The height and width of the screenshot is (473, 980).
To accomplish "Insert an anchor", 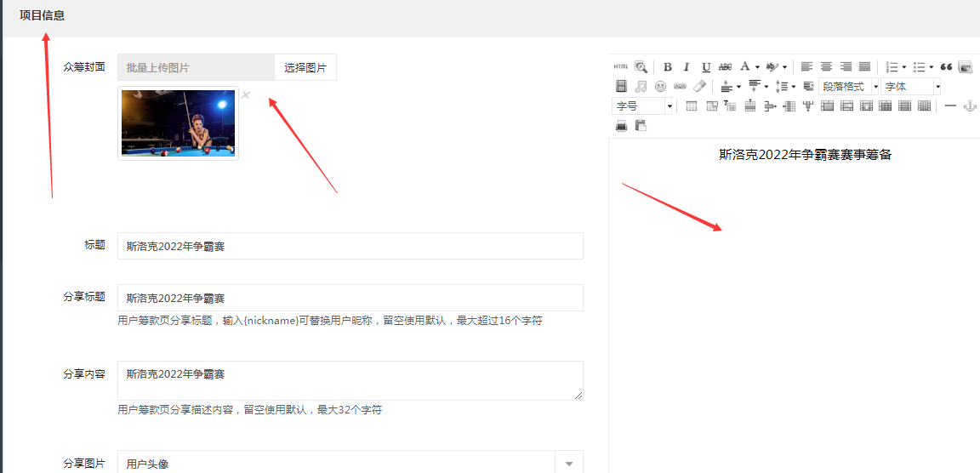I will [970, 105].
